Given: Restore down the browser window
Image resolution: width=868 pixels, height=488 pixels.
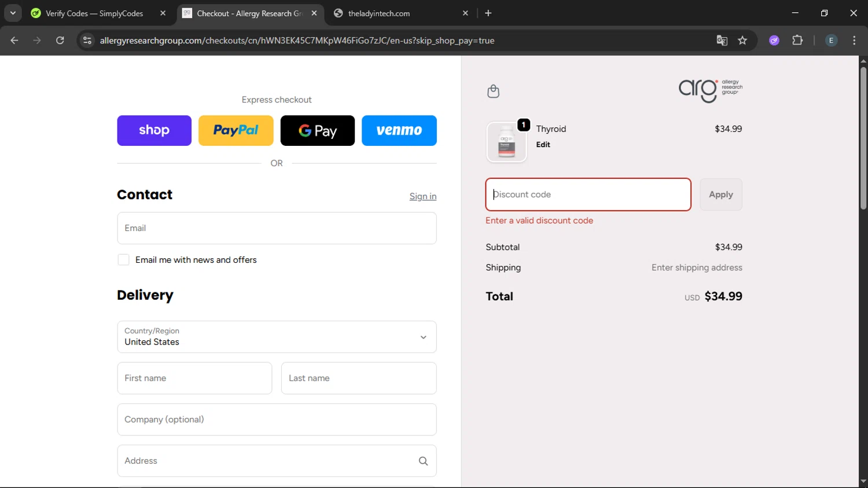Looking at the screenshot, I should point(825,13).
